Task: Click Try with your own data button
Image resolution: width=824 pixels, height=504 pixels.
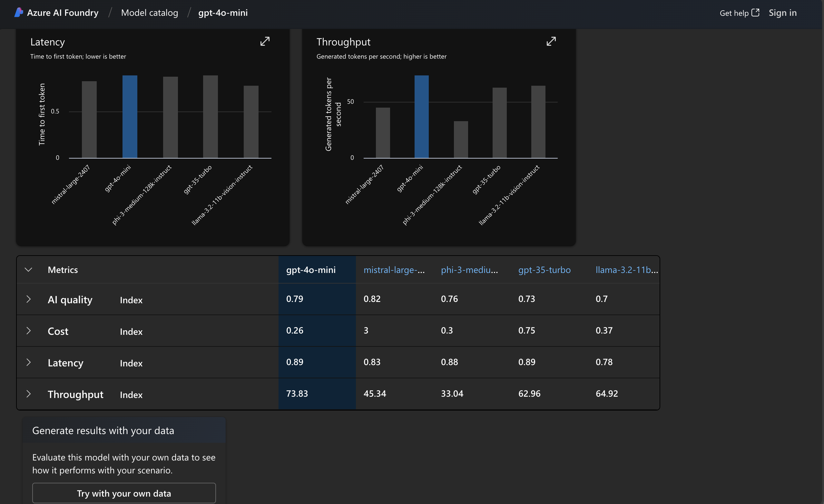Action: (123, 493)
